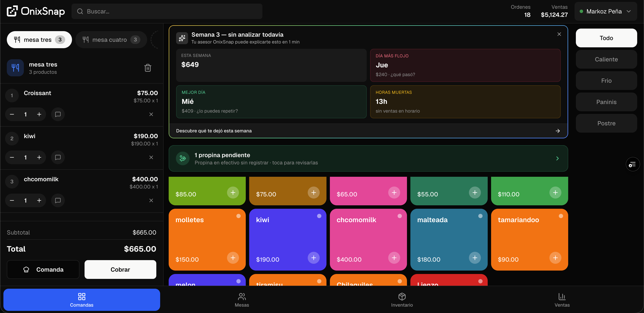
Task: Filter products by Paninis category
Action: 606,102
